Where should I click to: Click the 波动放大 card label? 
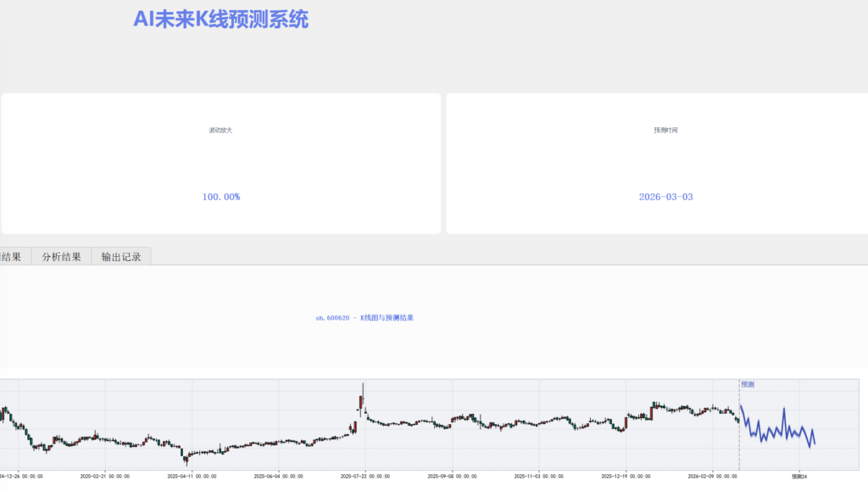(x=220, y=131)
